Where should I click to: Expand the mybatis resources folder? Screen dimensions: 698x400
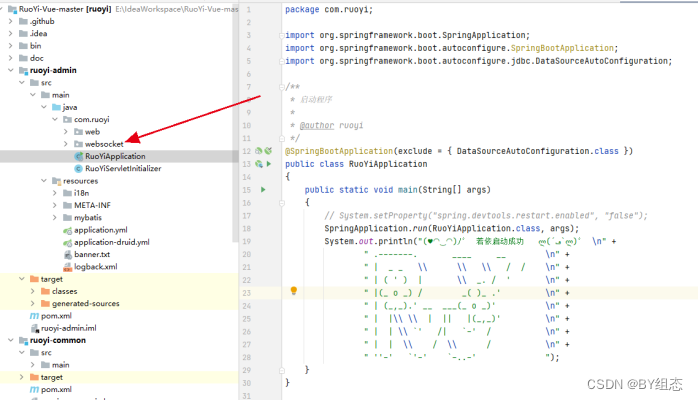(x=55, y=217)
